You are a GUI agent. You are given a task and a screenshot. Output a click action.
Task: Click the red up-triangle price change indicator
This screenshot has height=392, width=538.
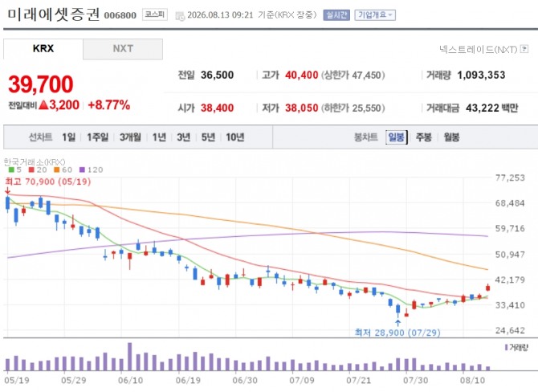click(x=43, y=104)
